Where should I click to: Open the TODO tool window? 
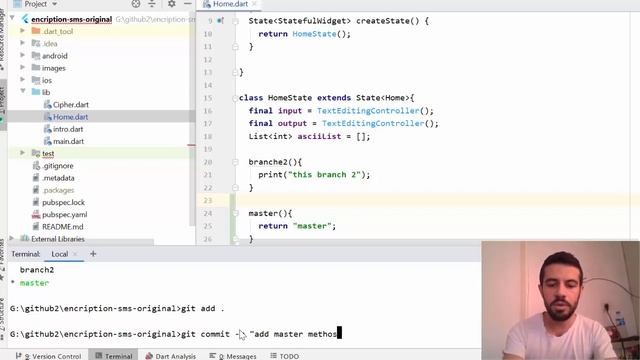[284, 356]
